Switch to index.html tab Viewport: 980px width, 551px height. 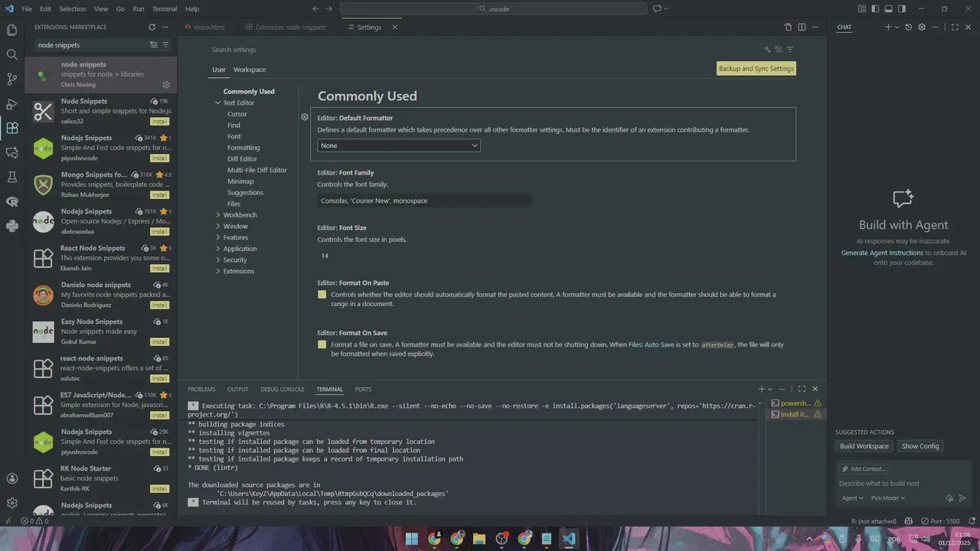[208, 27]
